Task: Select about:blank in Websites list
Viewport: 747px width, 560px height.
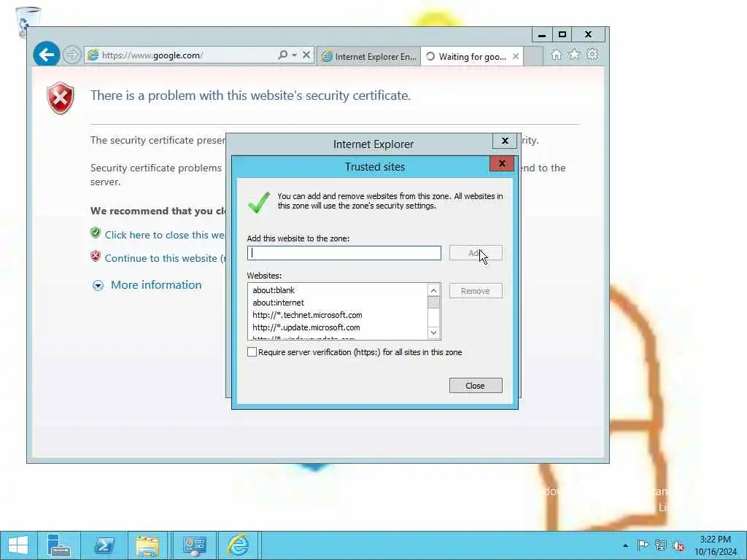Action: pos(338,290)
